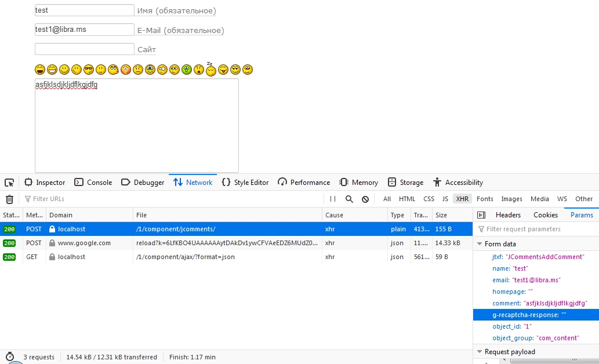Insert the blushing red smiley

coord(125,70)
